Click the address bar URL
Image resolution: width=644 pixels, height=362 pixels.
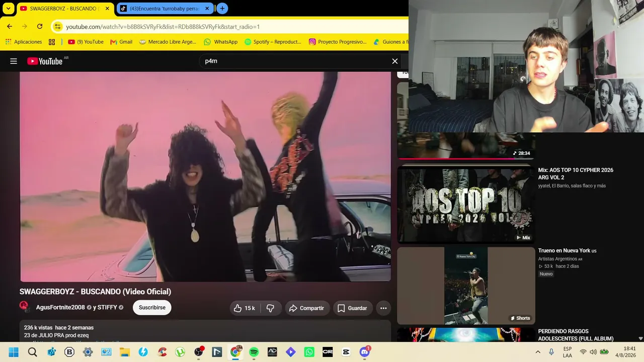[x=163, y=27]
